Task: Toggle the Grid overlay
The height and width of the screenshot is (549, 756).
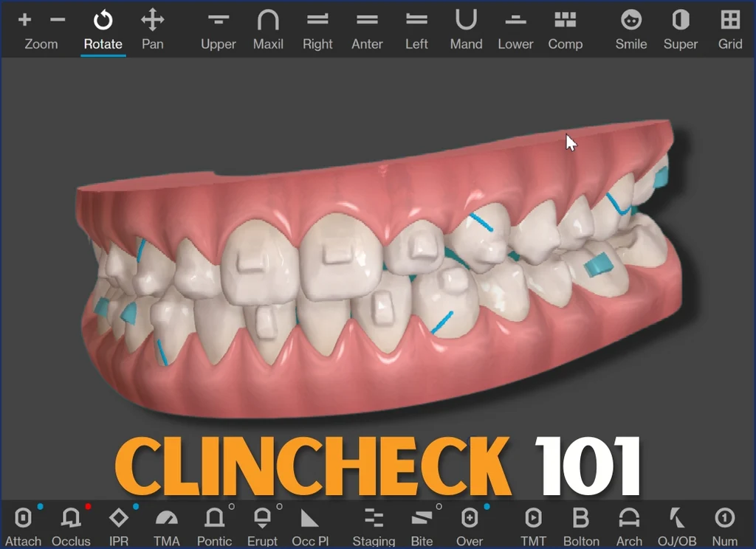Action: tap(729, 28)
